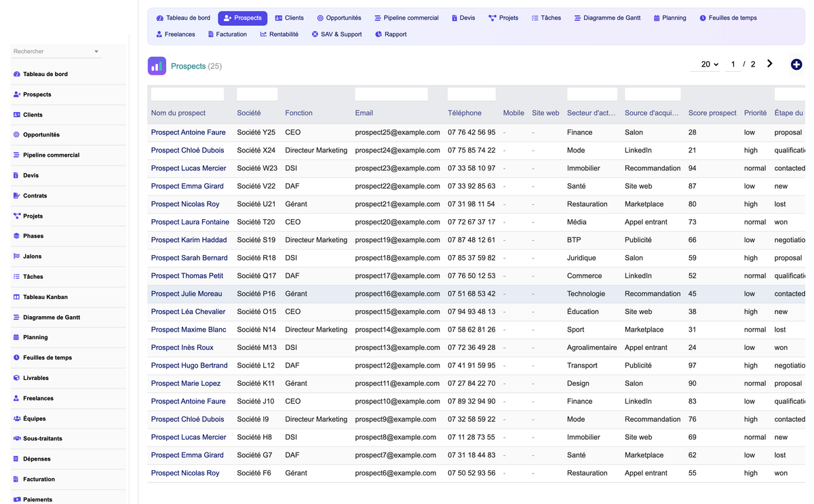Open the Clients tab in the top nav
This screenshot has width=814, height=504.
pos(290,18)
